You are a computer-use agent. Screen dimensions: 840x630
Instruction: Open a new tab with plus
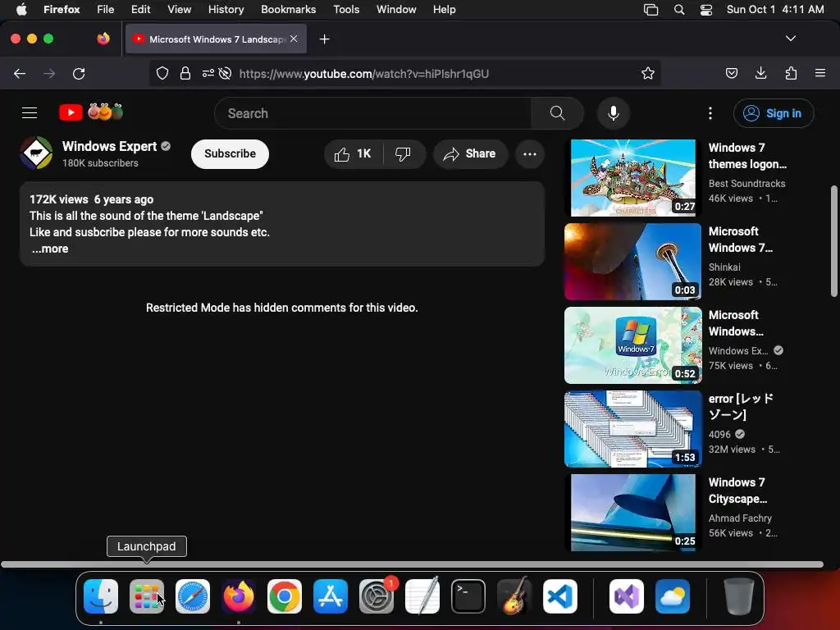(324, 39)
